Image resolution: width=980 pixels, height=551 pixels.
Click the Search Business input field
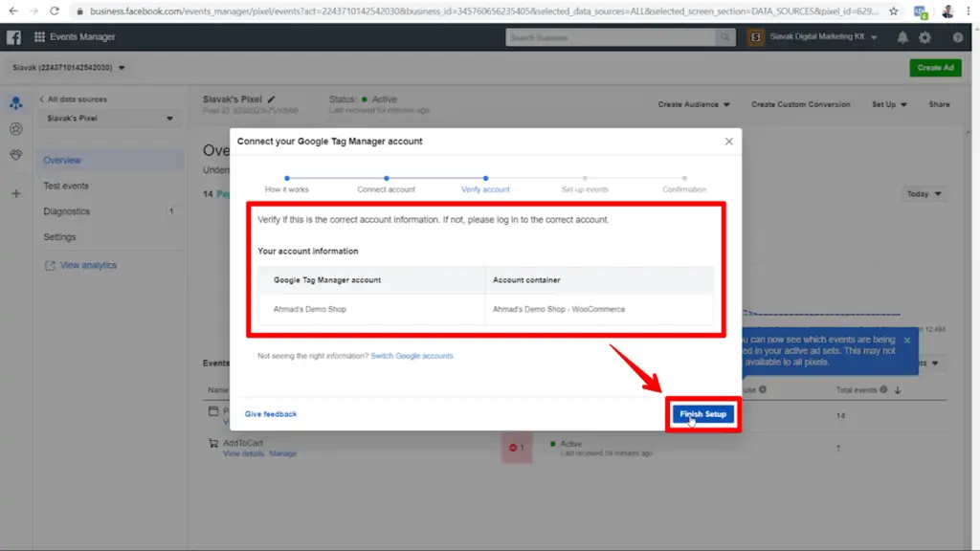(612, 37)
